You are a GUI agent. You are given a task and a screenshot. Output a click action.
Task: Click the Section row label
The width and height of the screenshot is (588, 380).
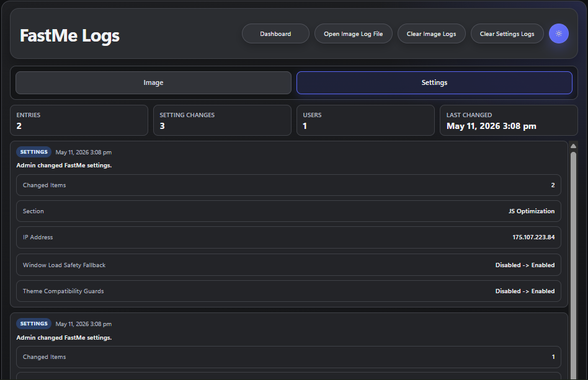33,211
